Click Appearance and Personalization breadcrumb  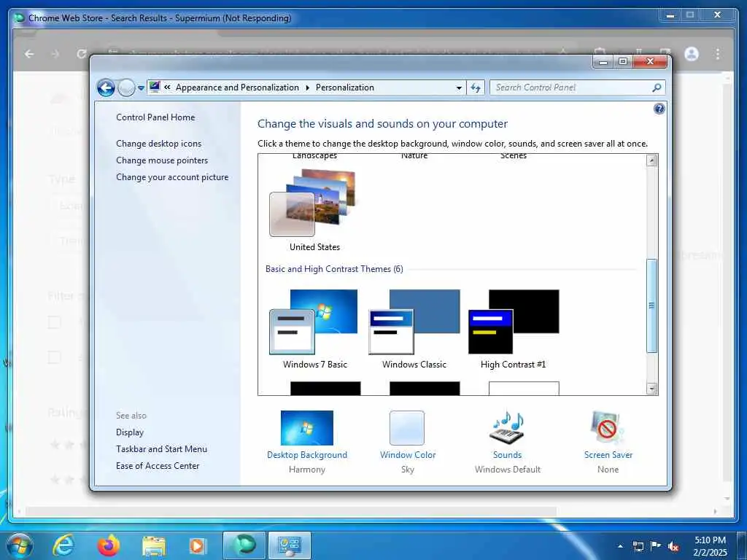(x=237, y=87)
